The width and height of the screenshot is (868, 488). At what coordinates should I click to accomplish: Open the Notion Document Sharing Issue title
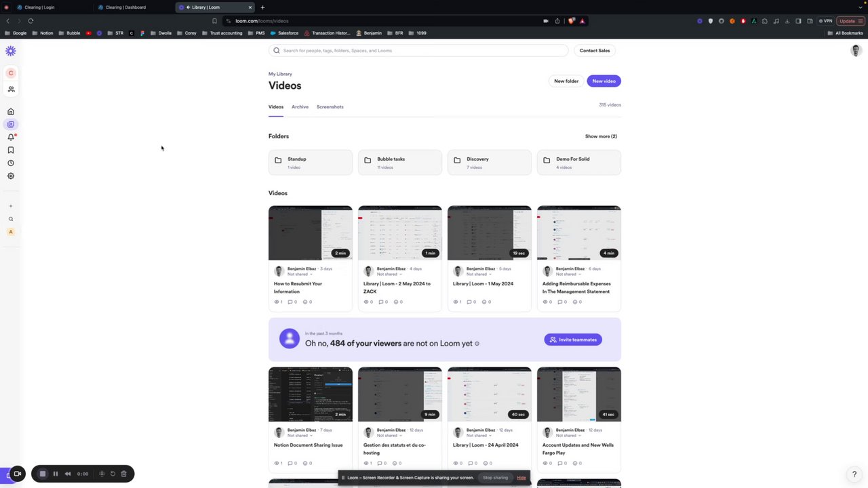pos(308,445)
